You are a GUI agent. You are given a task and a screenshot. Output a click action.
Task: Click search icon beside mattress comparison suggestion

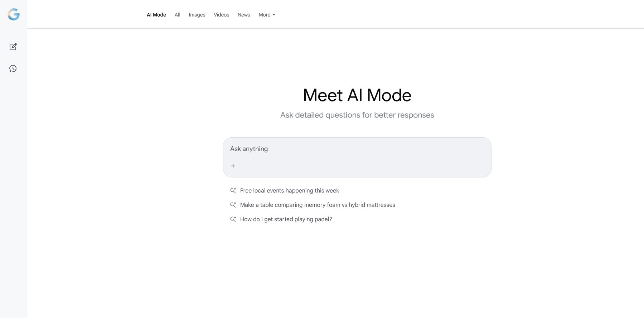233,205
